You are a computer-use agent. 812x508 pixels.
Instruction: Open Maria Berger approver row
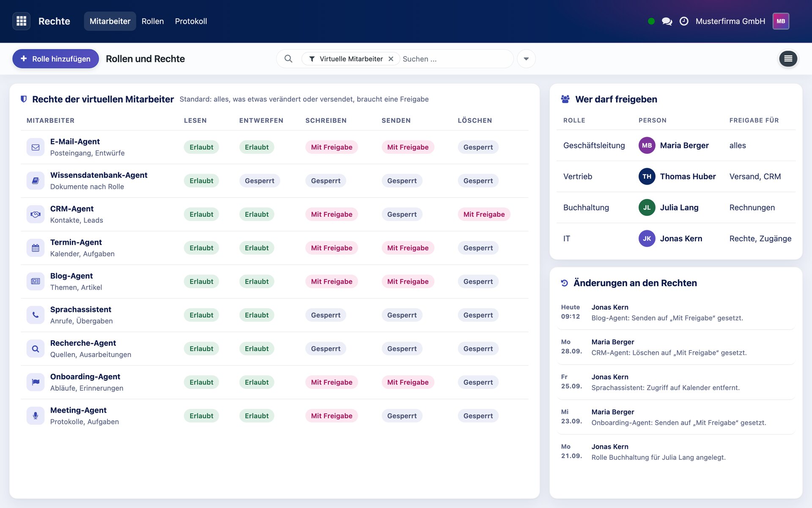click(x=676, y=146)
